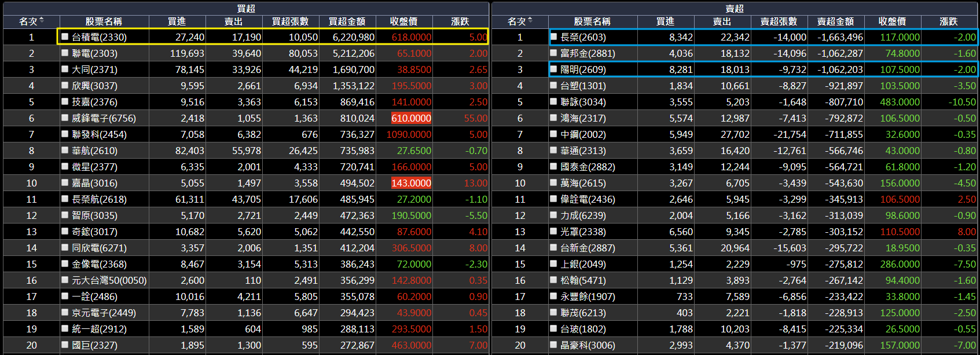Select the checkbox for 富邦金(2881)
The image size is (980, 355).
(554, 53)
